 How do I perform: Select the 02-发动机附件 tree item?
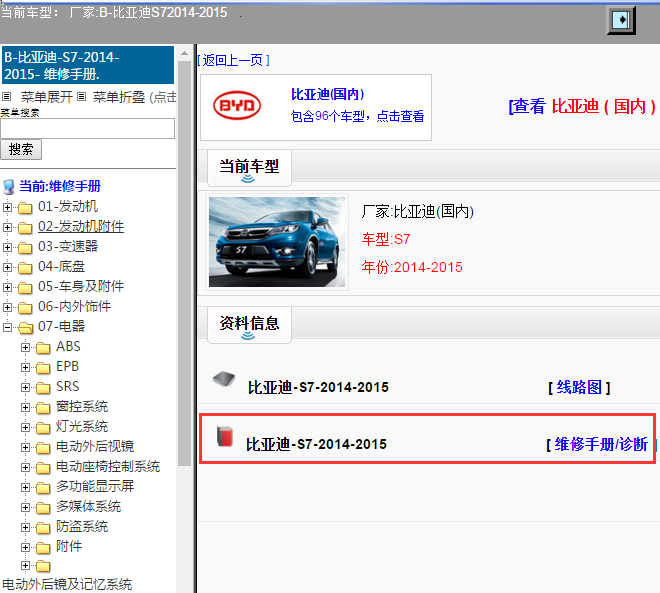point(81,227)
